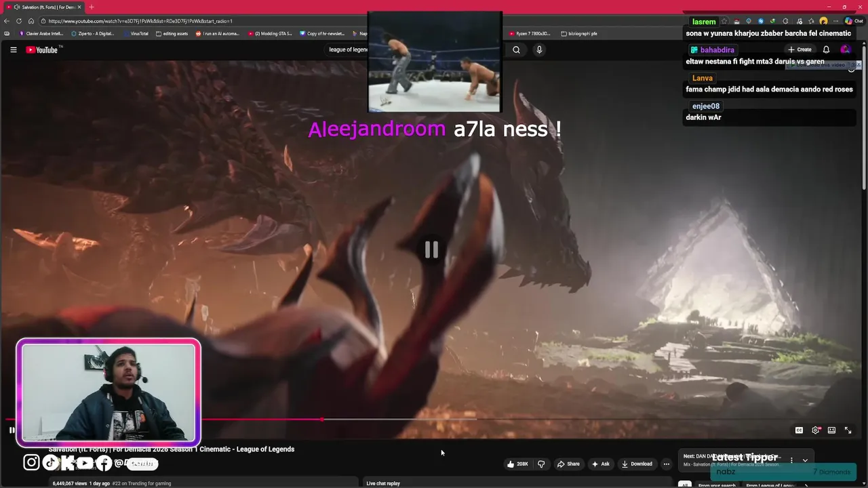Open player settings gear
This screenshot has height=488, width=868.
click(x=816, y=430)
